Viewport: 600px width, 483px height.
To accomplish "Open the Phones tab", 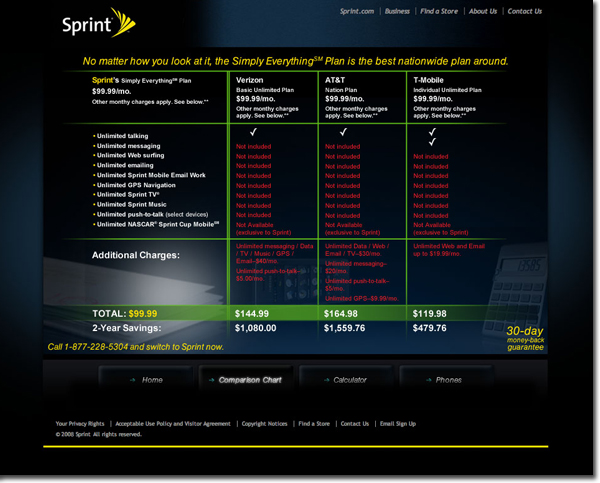I will (x=448, y=380).
